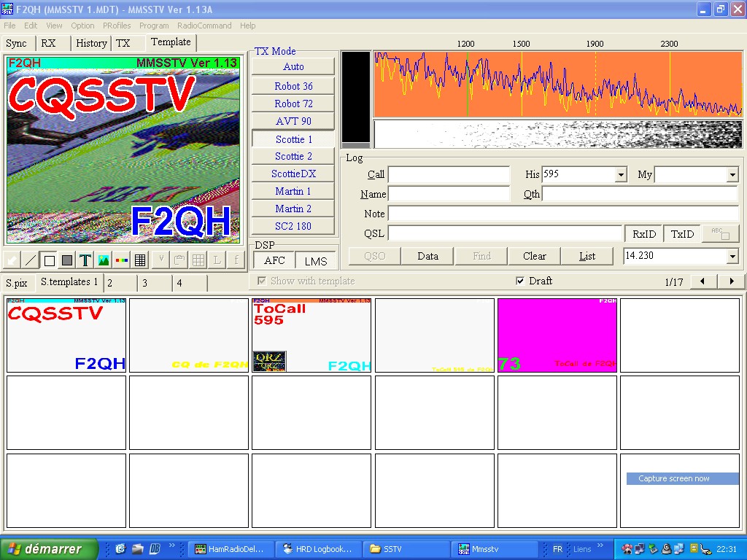Open the Option menu
Viewport: 747px width, 560px height.
82,26
